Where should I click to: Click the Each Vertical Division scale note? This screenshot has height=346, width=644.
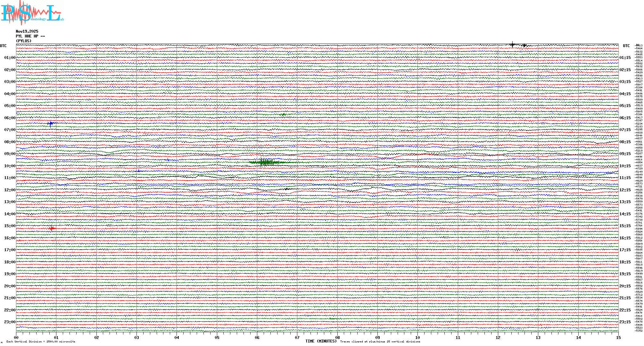tap(41, 342)
